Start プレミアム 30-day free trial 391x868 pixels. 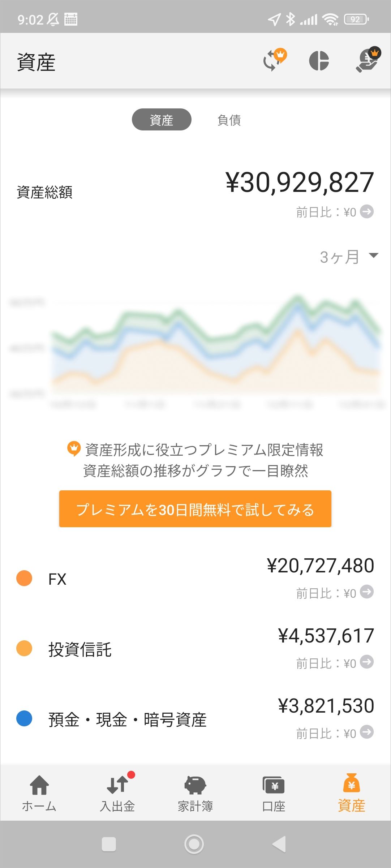[195, 509]
